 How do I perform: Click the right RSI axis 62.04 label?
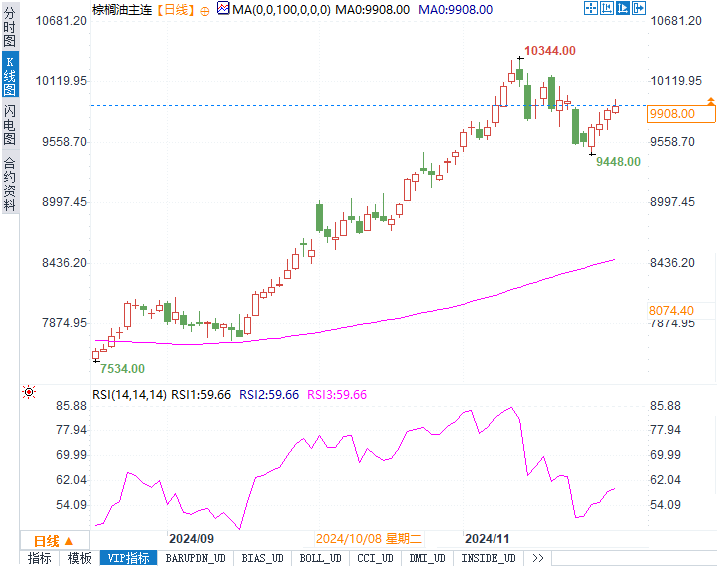point(665,480)
